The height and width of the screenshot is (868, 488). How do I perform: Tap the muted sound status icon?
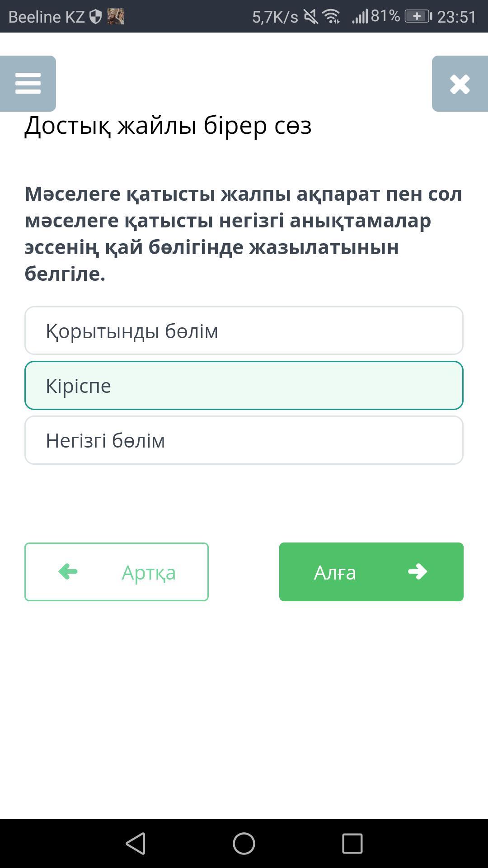coord(310,17)
